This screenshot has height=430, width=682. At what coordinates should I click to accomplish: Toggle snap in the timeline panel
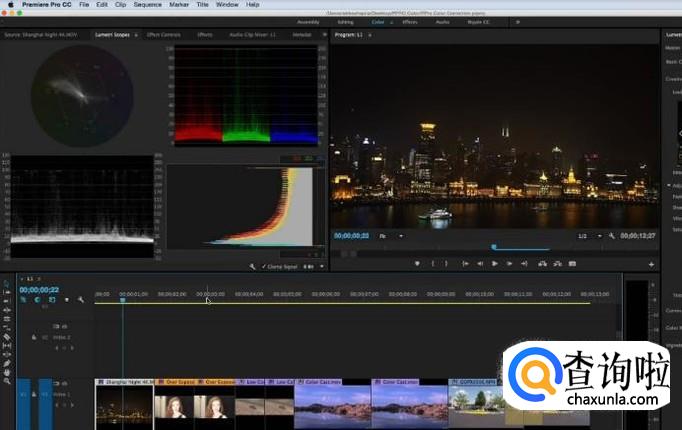coord(37,300)
